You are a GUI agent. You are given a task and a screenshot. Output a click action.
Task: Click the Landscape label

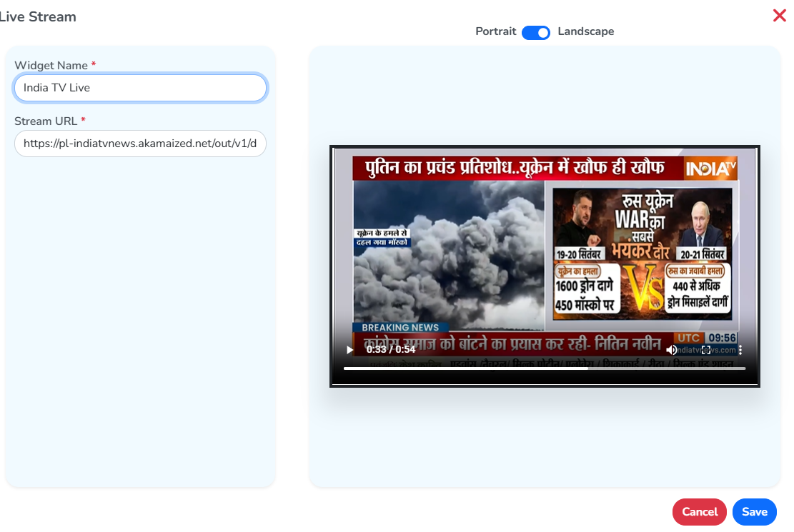586,31
